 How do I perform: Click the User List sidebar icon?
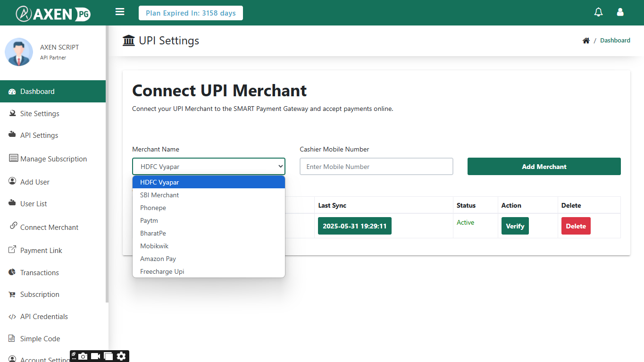(x=13, y=203)
